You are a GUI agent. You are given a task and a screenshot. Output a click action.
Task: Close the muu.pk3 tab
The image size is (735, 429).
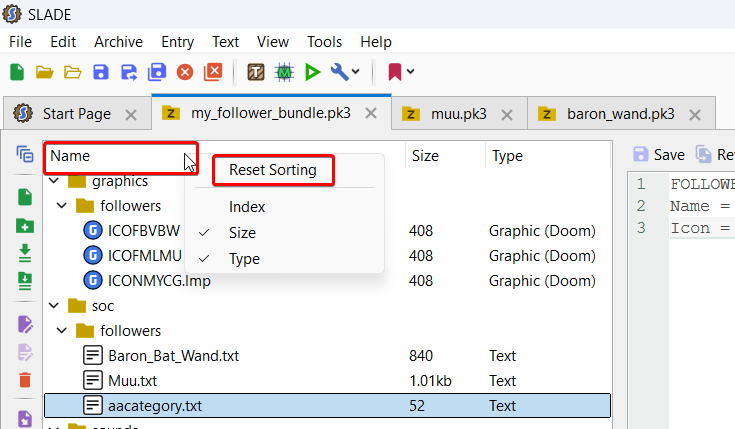pyautogui.click(x=507, y=115)
